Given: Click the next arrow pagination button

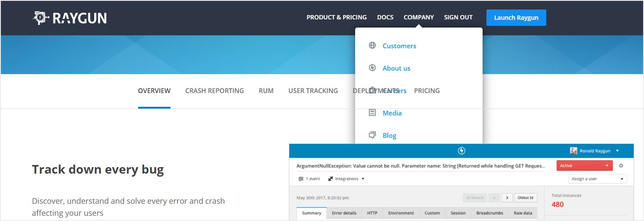Looking at the screenshot, I should pyautogui.click(x=507, y=198).
